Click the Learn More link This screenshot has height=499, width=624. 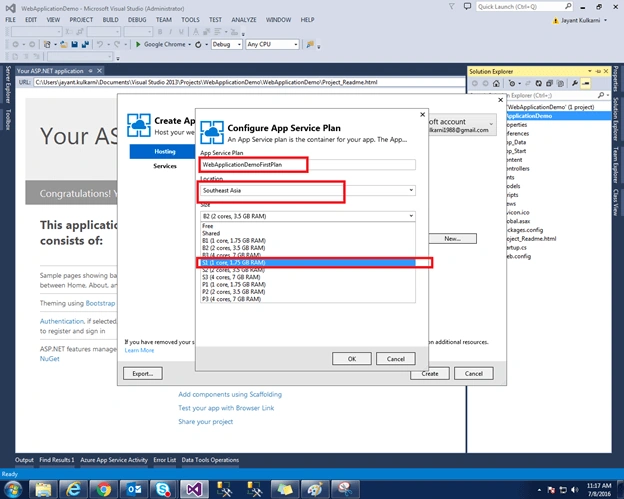(139, 350)
